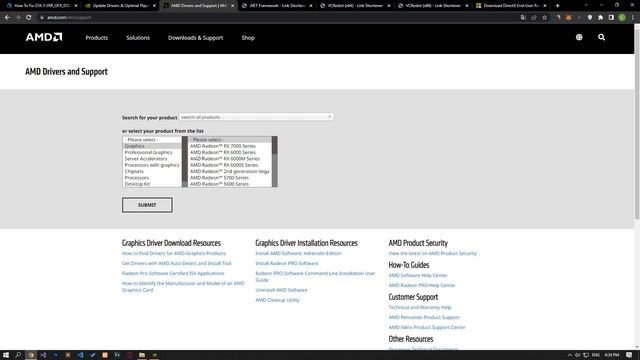Select Desktop Kit in the product list
The image size is (640, 360).
click(152, 184)
